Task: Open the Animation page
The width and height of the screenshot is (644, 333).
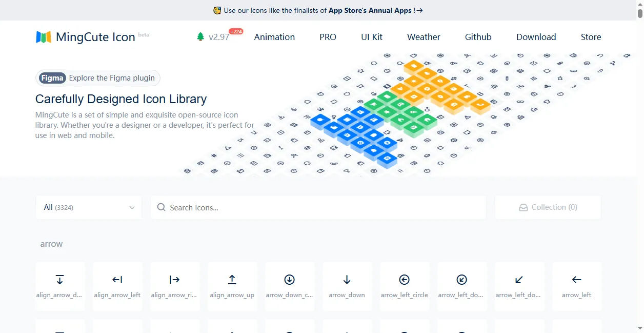Action: [274, 37]
